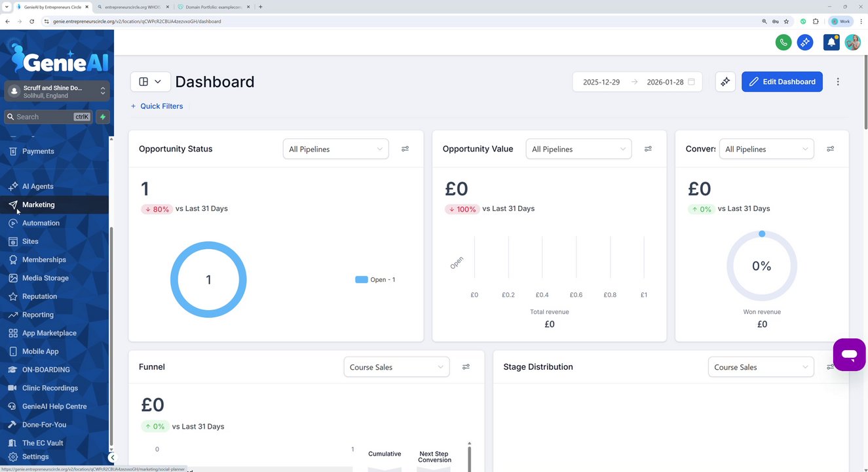Open the user profile avatar

[852, 42]
